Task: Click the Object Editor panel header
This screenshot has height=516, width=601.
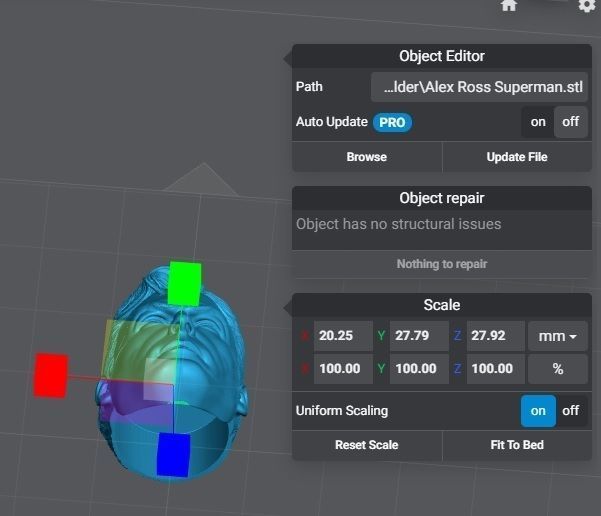Action: click(x=442, y=56)
